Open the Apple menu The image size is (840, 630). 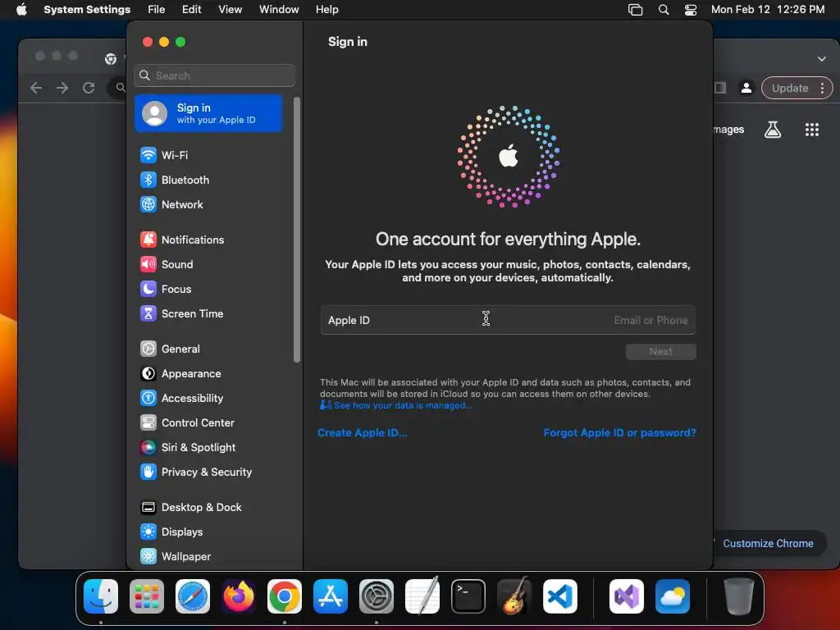tap(21, 10)
